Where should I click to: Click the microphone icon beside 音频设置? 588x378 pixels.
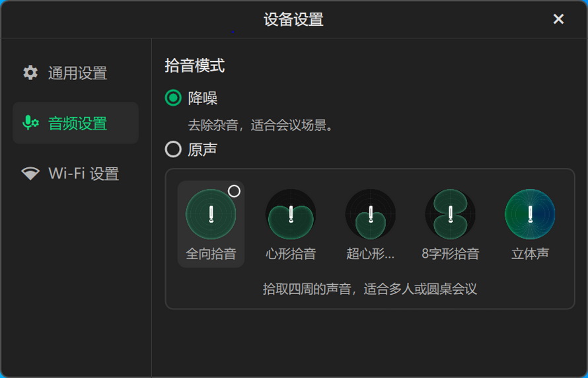[x=30, y=123]
